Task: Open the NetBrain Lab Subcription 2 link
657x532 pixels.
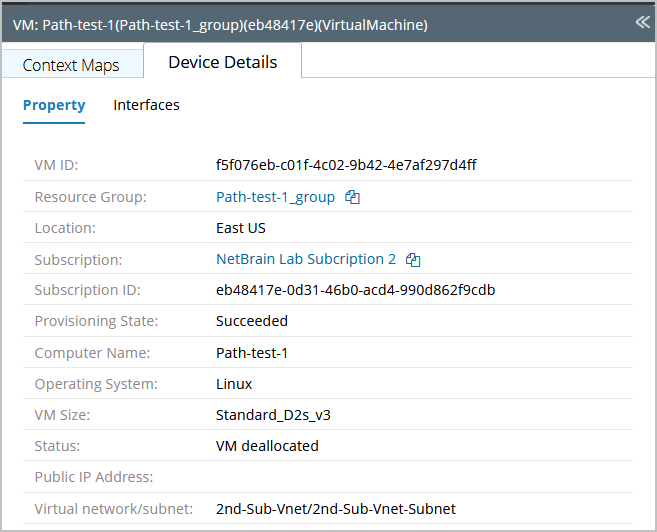Action: tap(306, 259)
